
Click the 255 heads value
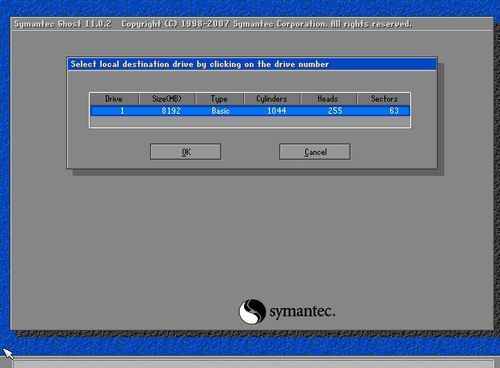coord(335,111)
